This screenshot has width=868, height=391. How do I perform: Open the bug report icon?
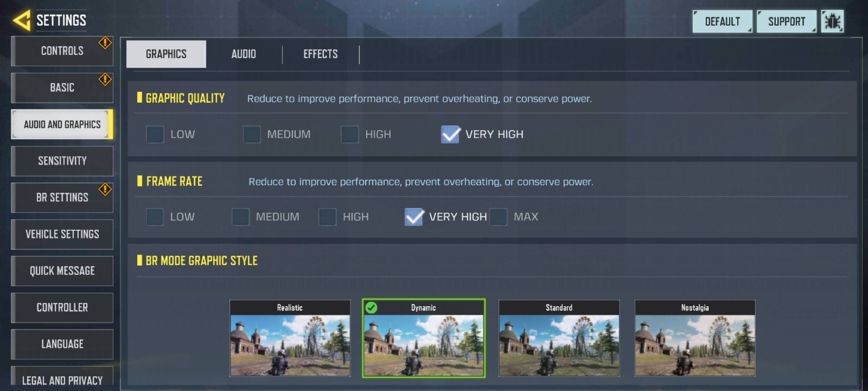coord(832,22)
